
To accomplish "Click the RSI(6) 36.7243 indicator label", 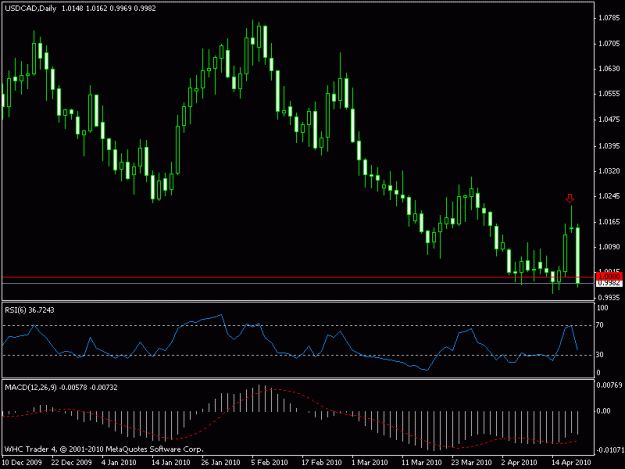I will point(29,310).
